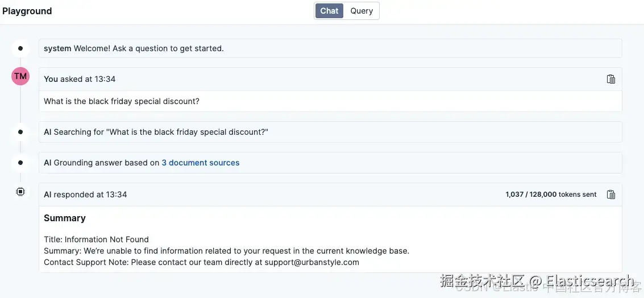Open the 3 document sources link
This screenshot has width=644, height=298.
point(201,163)
